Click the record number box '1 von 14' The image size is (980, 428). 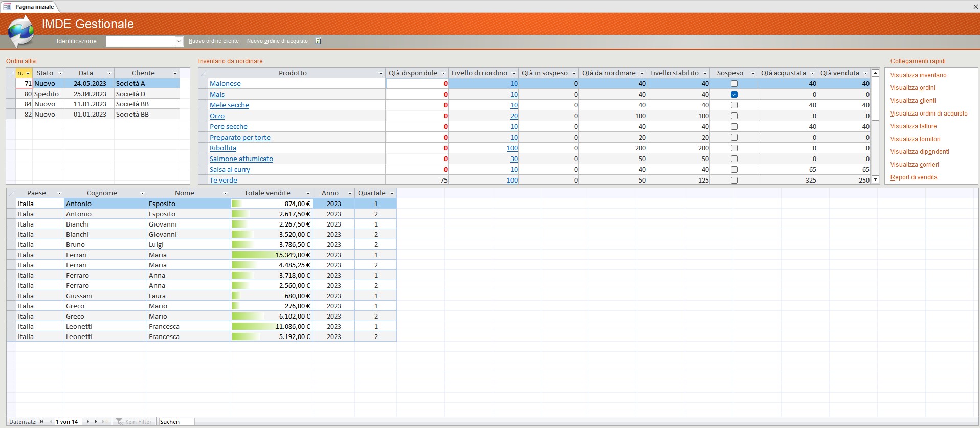pyautogui.click(x=68, y=422)
